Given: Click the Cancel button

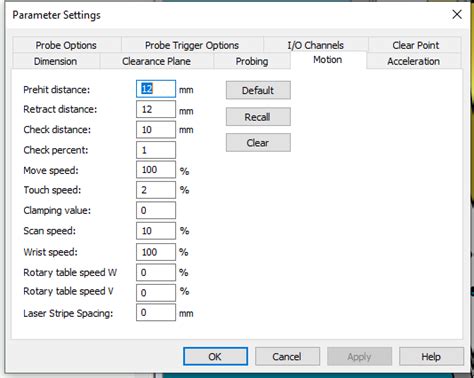Looking at the screenshot, I should pyautogui.click(x=287, y=357).
